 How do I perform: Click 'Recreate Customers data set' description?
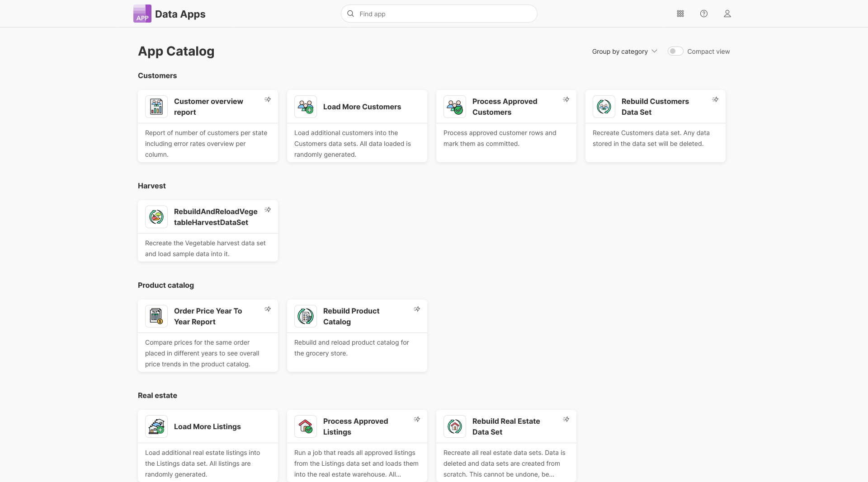click(651, 138)
